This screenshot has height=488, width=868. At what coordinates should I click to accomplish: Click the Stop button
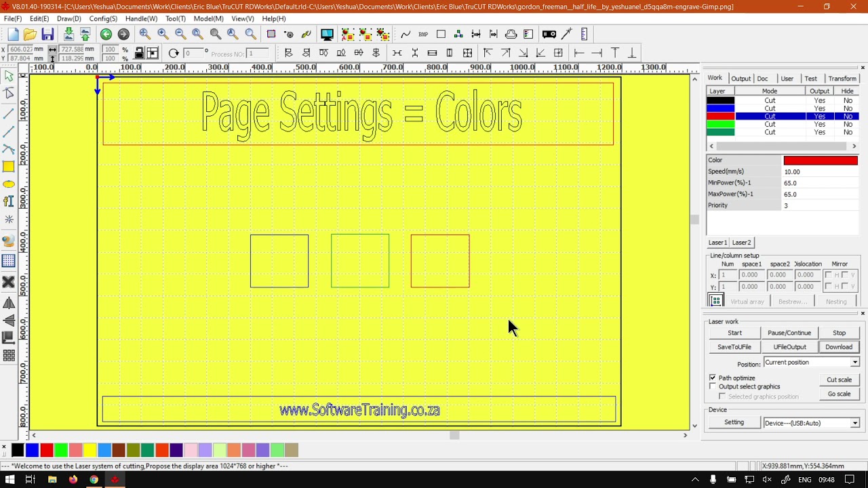(x=839, y=333)
